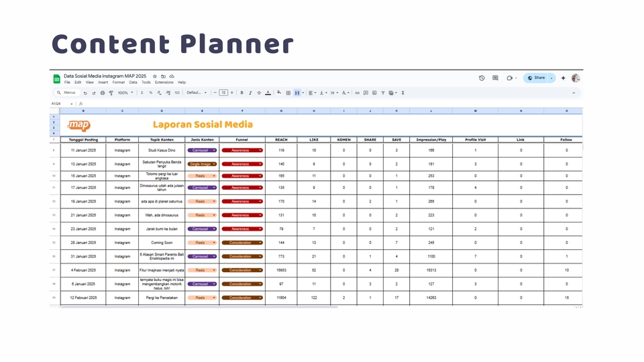Open the Google account avatar
This screenshot has height=362, width=644.
[x=576, y=78]
